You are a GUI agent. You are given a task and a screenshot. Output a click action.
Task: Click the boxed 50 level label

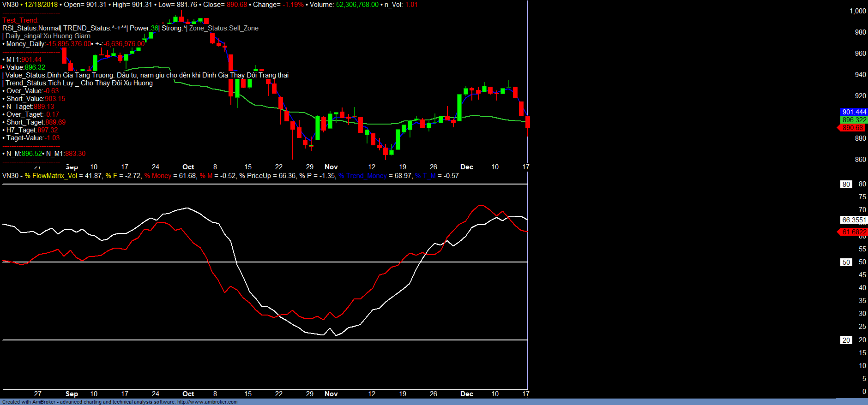[x=846, y=262]
